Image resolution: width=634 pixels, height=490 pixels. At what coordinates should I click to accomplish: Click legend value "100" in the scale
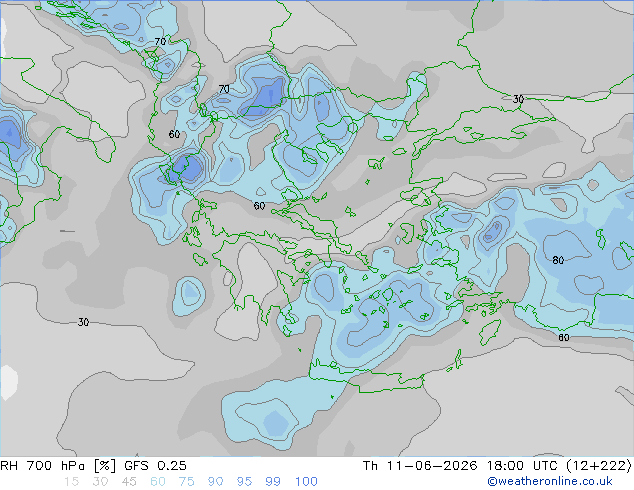[306, 482]
